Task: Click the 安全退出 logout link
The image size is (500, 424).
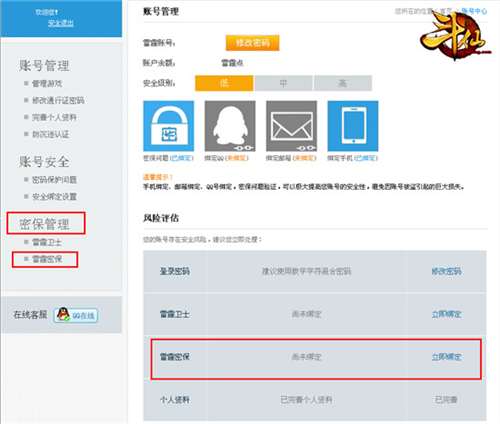Action: pyautogui.click(x=61, y=23)
